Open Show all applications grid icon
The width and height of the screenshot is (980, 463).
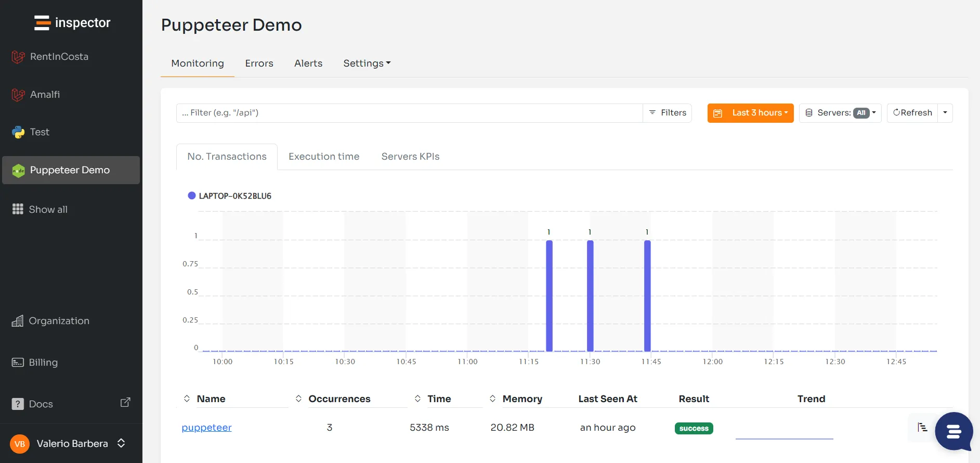(18, 209)
